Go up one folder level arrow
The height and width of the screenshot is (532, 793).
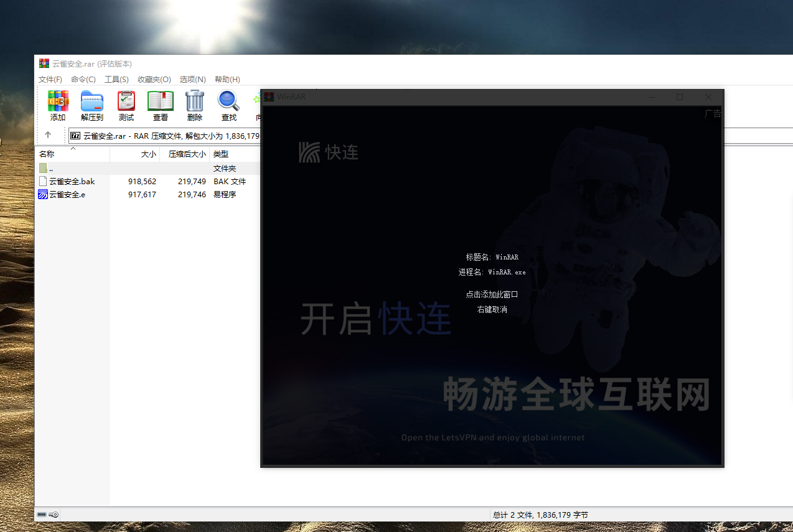tap(48, 135)
